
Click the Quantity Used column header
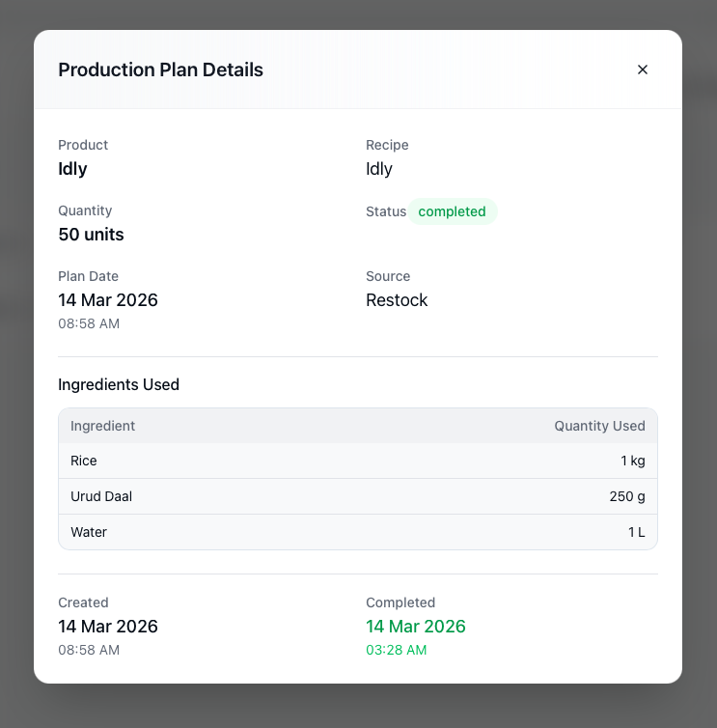click(599, 426)
